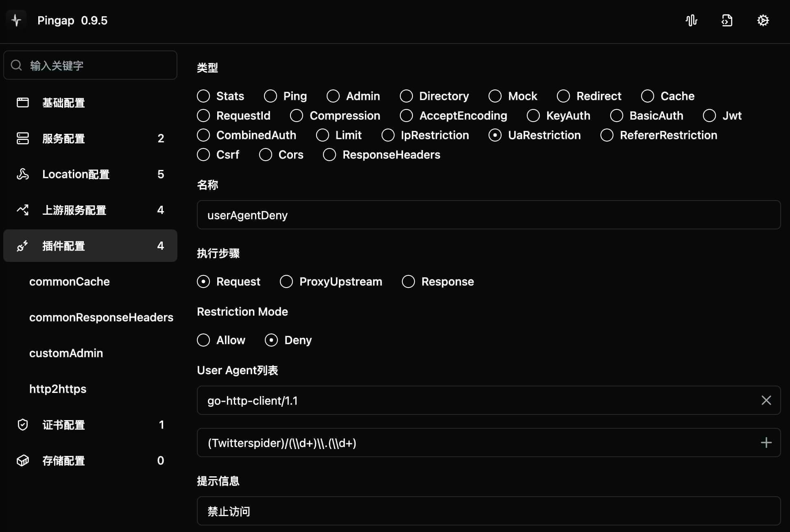Click the 提示信息 field with 禁止访问
The image size is (790, 532).
coord(489,511)
